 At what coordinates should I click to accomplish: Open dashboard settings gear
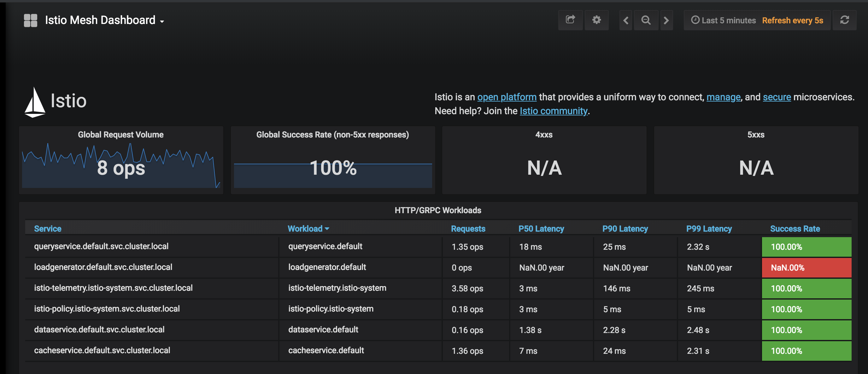pos(596,20)
